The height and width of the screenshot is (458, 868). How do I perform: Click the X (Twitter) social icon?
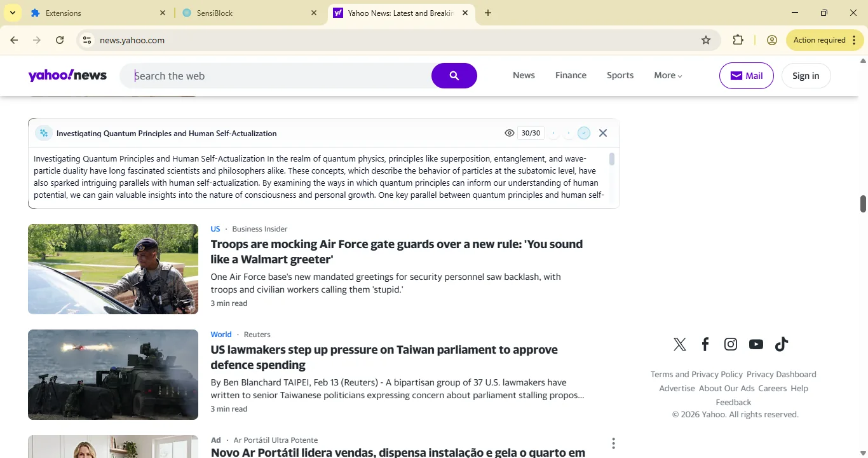679,344
